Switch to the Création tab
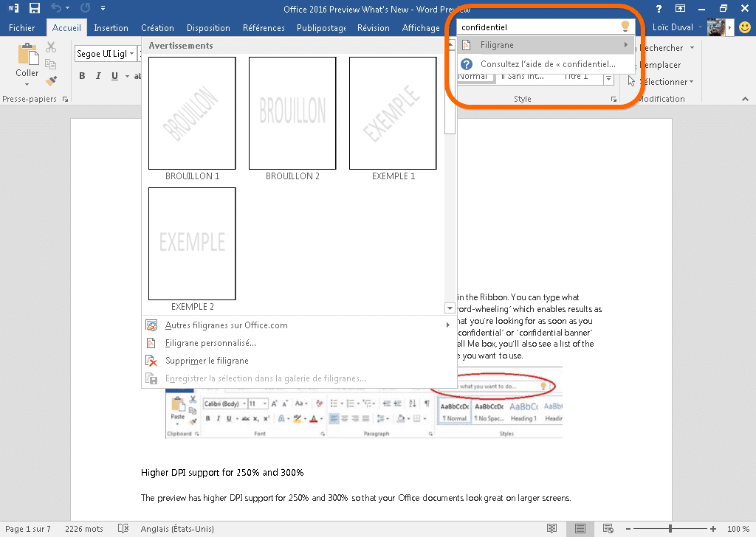Screen dimensions: 756x537 point(157,28)
